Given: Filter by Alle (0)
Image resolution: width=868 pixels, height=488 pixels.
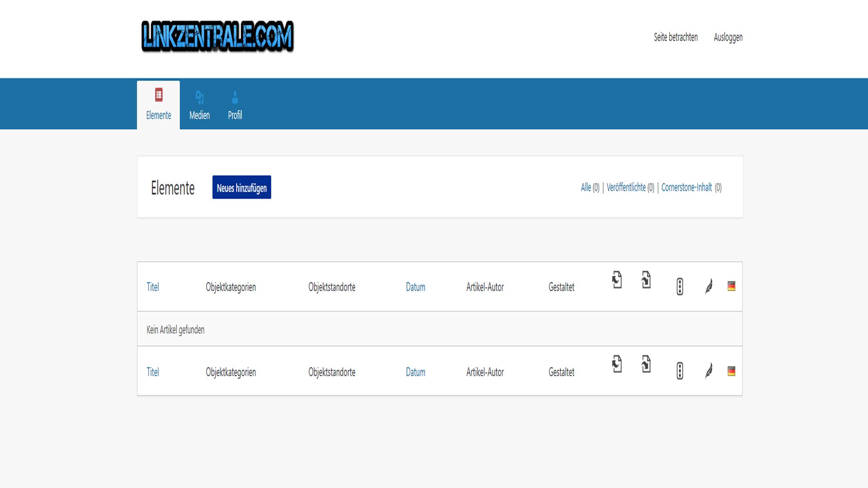Looking at the screenshot, I should pyautogui.click(x=590, y=188).
